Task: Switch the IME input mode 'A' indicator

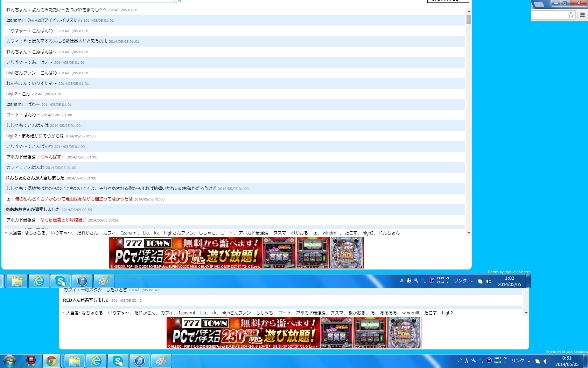Action: [x=467, y=361]
